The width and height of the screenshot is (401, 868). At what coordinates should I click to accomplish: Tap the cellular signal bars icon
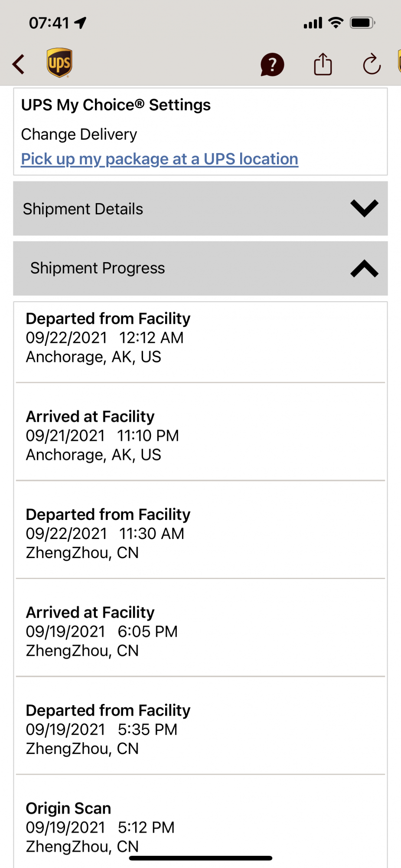pyautogui.click(x=313, y=23)
